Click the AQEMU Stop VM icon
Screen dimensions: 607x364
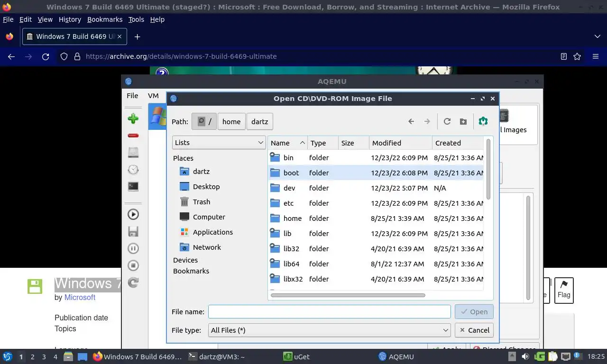[133, 265]
